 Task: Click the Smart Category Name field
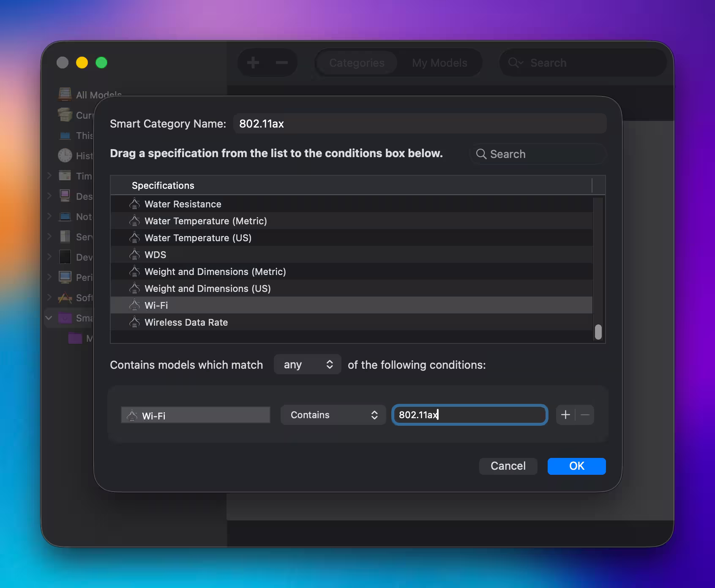[x=420, y=124]
